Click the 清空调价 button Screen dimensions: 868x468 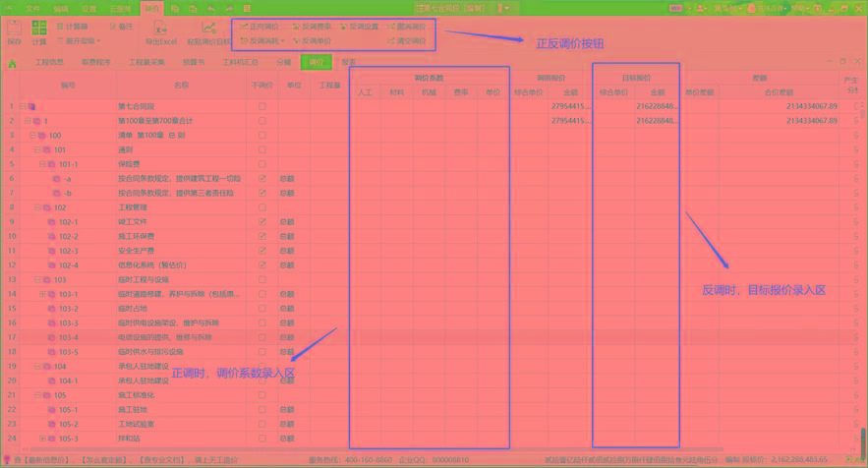(407, 40)
